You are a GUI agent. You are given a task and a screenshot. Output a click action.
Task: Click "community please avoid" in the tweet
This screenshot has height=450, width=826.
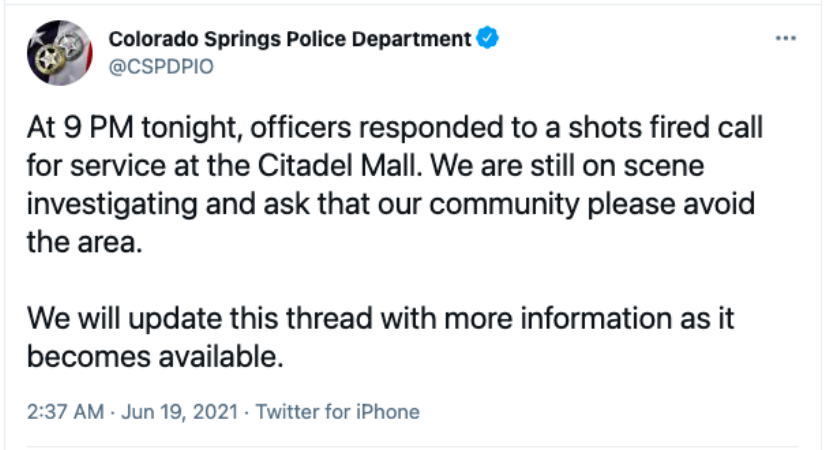(x=592, y=204)
